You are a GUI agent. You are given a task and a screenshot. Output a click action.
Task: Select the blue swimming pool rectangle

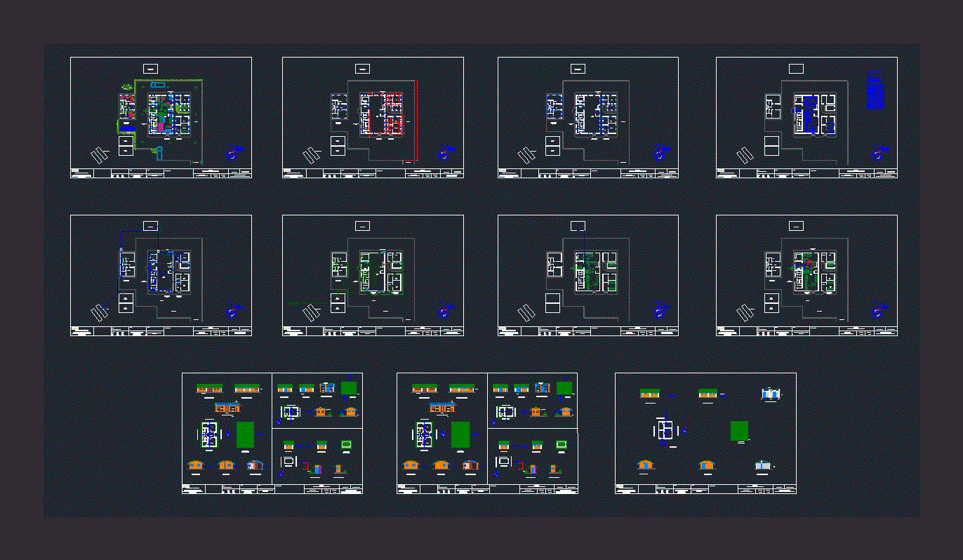click(x=128, y=128)
